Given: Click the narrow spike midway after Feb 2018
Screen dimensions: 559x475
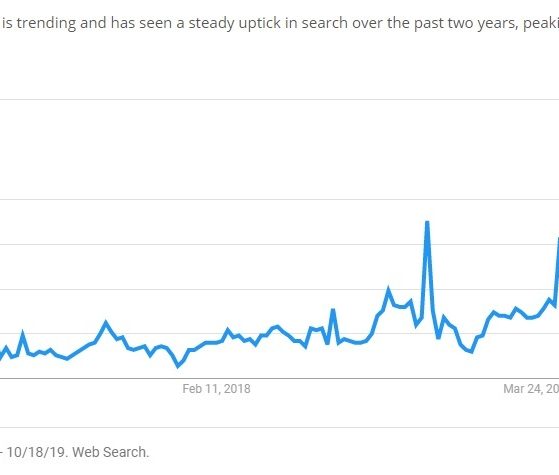Looking at the screenshot, I should click(x=333, y=310).
